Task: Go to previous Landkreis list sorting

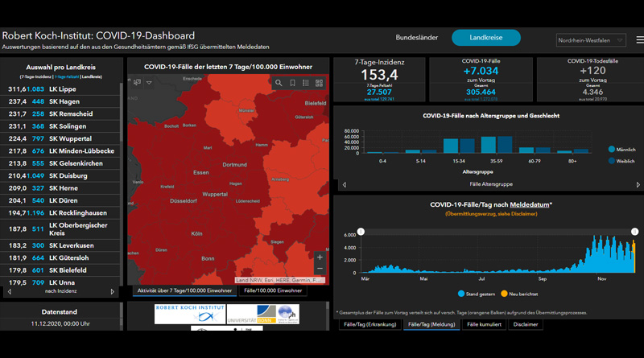Action: pos(10,291)
